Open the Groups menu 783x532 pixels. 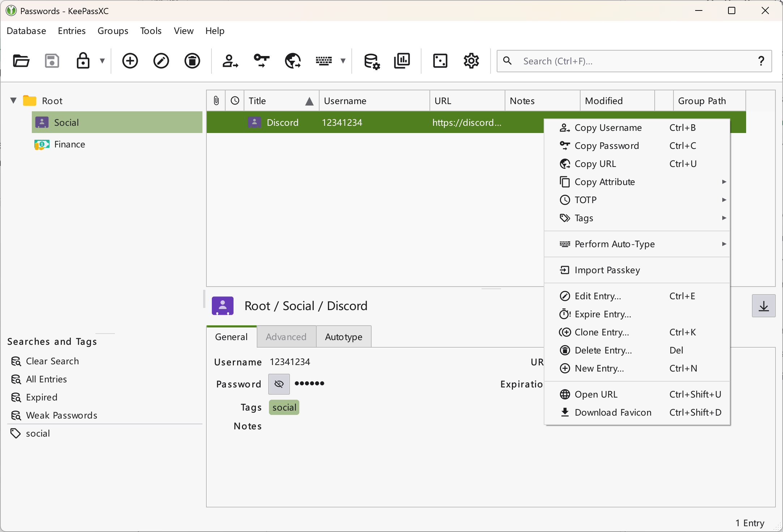[x=113, y=31]
